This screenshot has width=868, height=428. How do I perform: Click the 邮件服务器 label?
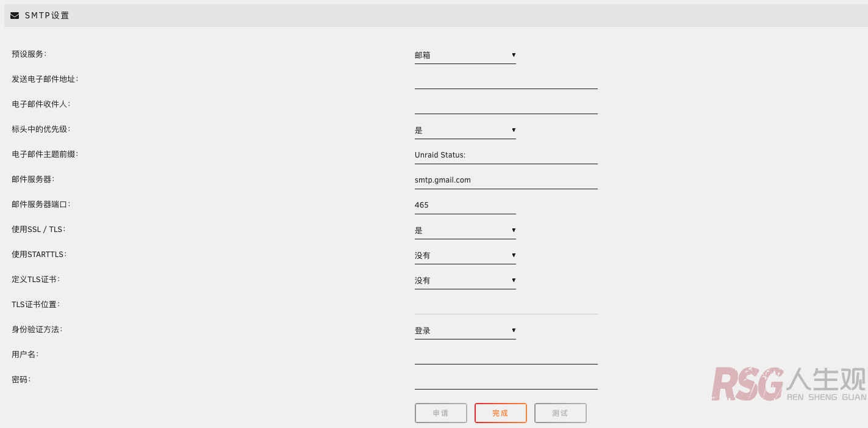tap(33, 179)
